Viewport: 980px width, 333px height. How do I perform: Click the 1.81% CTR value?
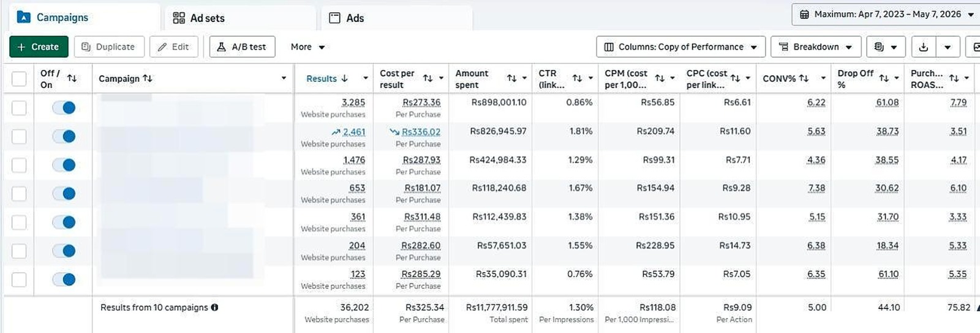coord(581,131)
